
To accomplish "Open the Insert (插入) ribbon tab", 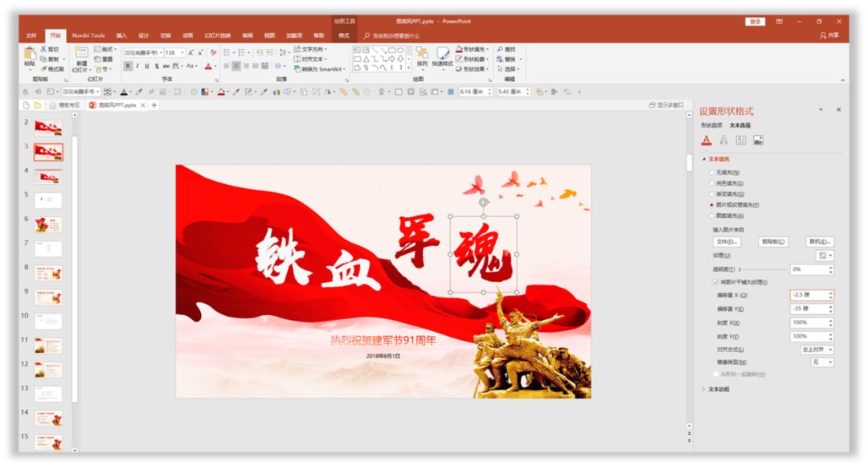I will coord(121,35).
